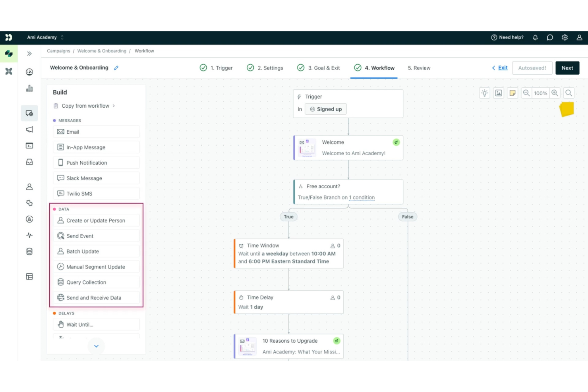Image resolution: width=588 pixels, height=392 pixels.
Task: Open the 5. Review step
Action: (419, 68)
